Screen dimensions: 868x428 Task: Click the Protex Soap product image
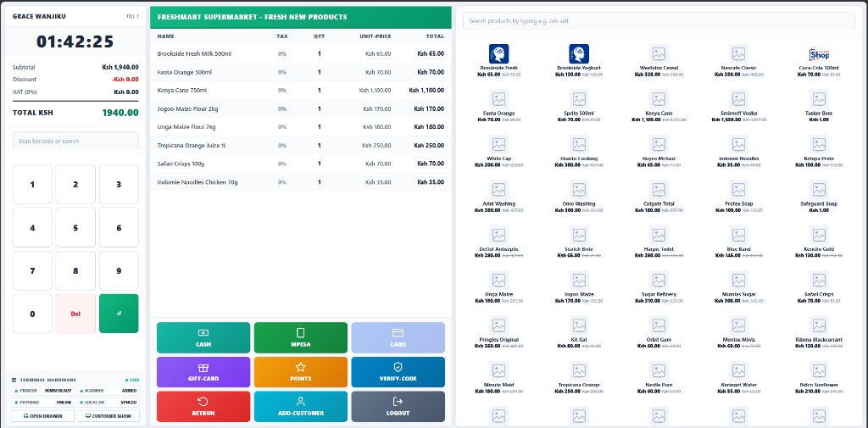pyautogui.click(x=739, y=190)
